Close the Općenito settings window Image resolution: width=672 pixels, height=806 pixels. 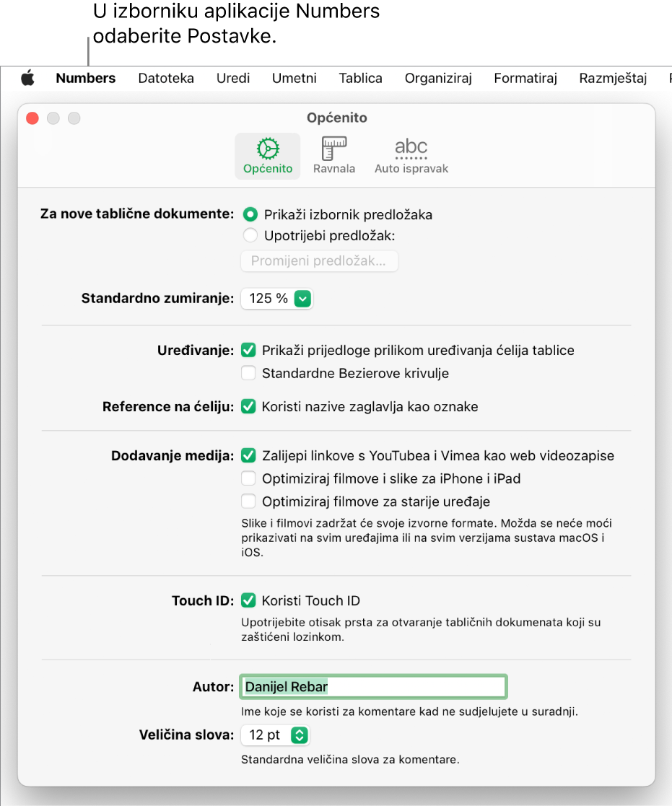tap(32, 118)
